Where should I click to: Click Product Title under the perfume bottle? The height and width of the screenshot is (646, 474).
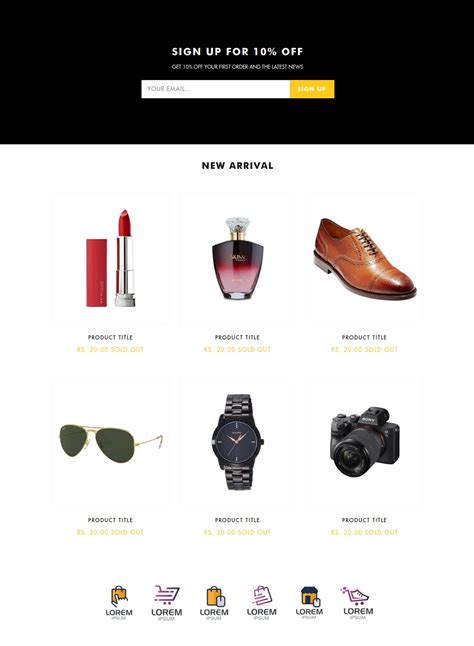pyautogui.click(x=237, y=337)
